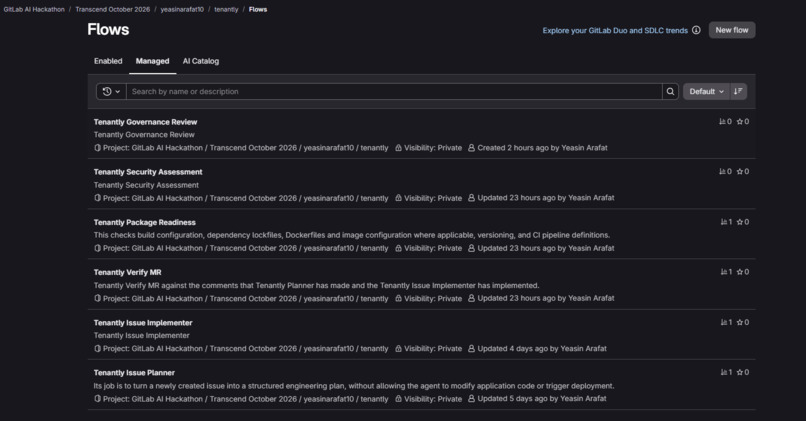Viewport: 806px width, 421px height.
Task: Click 'Updated 4 days ago by Yeasin Arafat' text
Action: [x=542, y=349]
